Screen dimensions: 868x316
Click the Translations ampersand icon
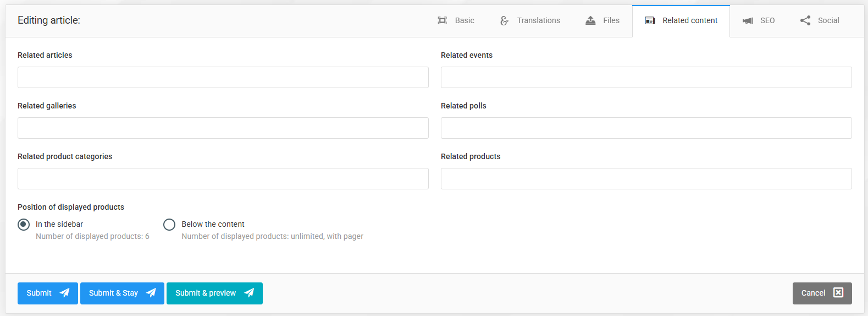pyautogui.click(x=504, y=20)
